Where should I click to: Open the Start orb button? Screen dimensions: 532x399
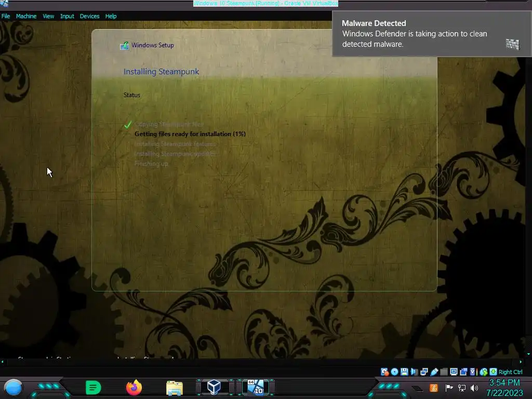[x=13, y=388]
